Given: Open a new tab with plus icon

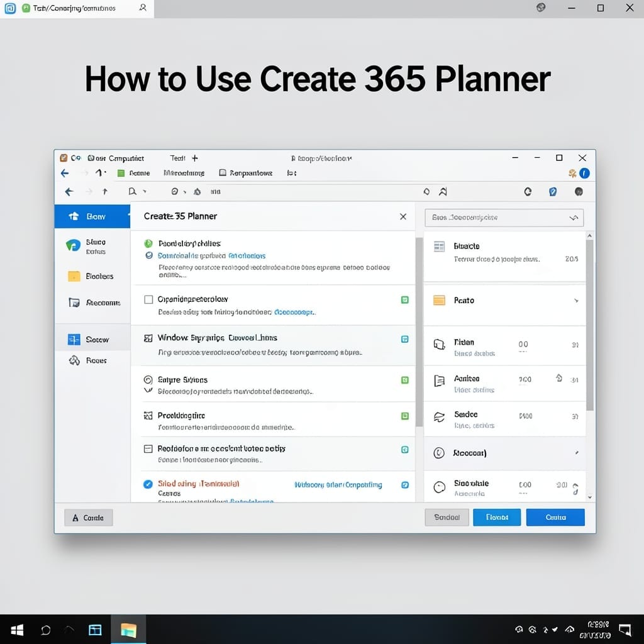Looking at the screenshot, I should coord(195,158).
